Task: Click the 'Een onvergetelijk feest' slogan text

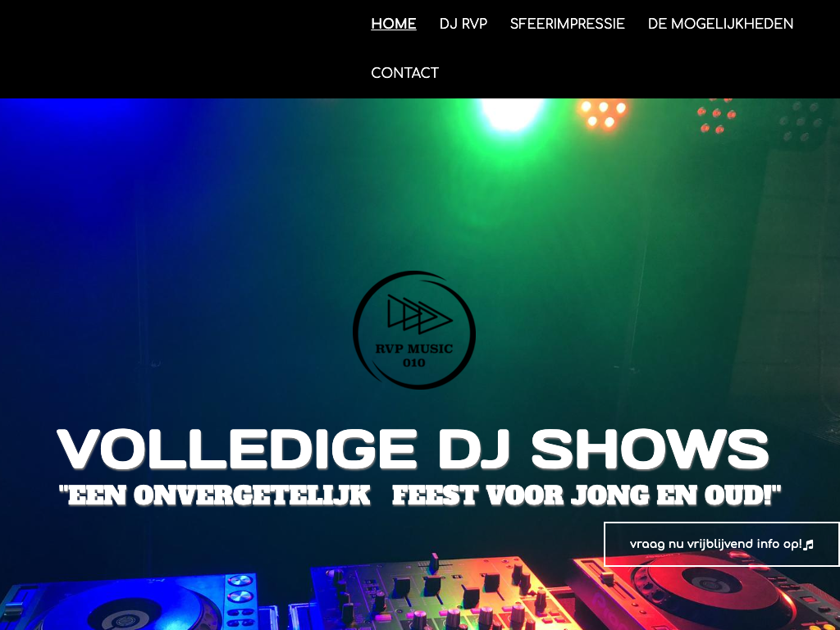Action: point(420,495)
